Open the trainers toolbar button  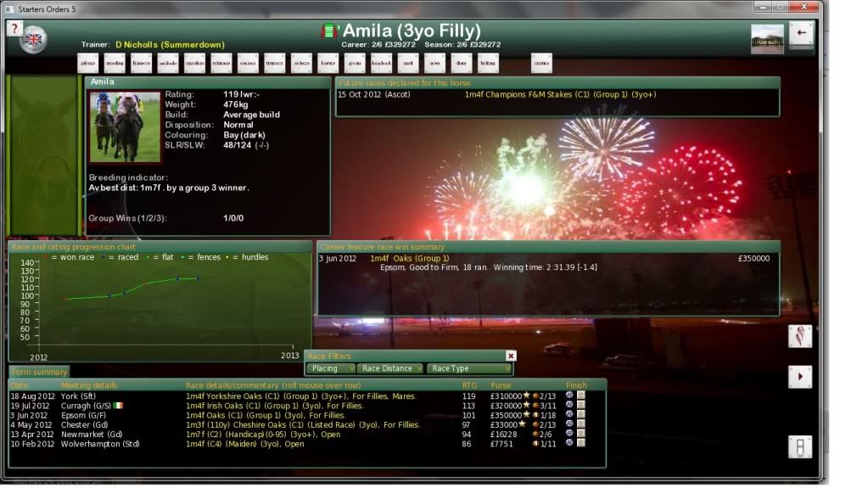click(275, 63)
